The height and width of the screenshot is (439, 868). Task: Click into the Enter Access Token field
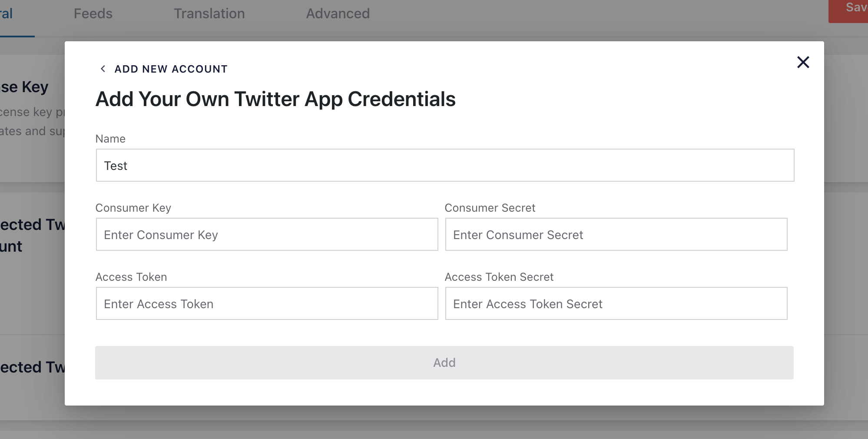pos(267,304)
